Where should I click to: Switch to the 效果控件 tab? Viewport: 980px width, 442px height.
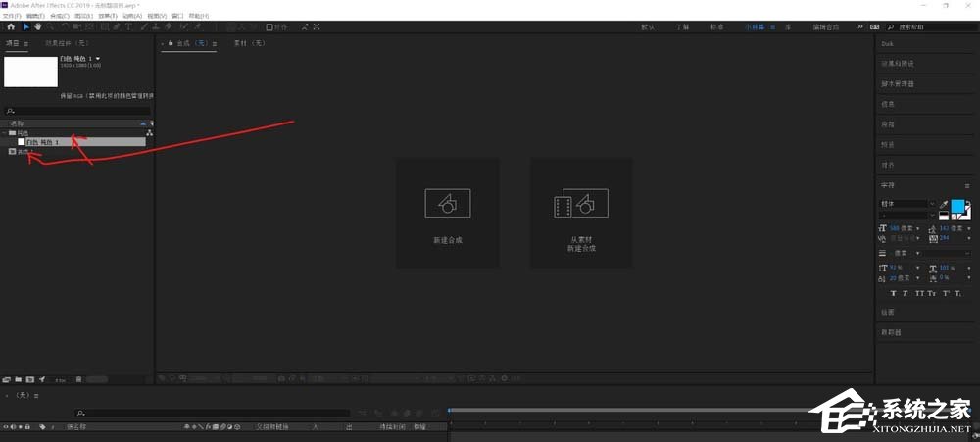click(68, 43)
